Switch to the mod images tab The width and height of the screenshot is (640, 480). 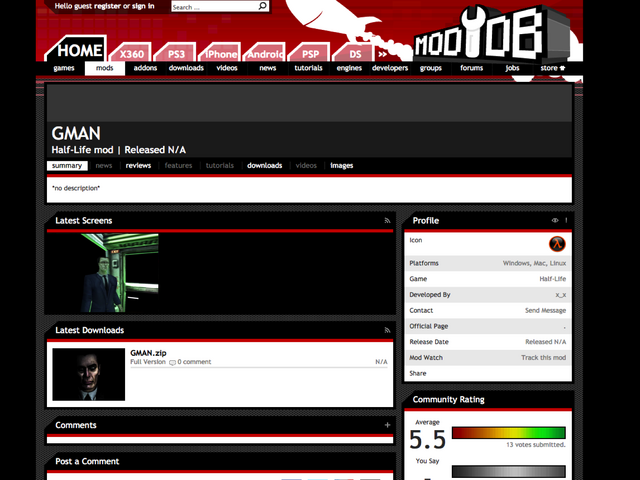click(342, 166)
